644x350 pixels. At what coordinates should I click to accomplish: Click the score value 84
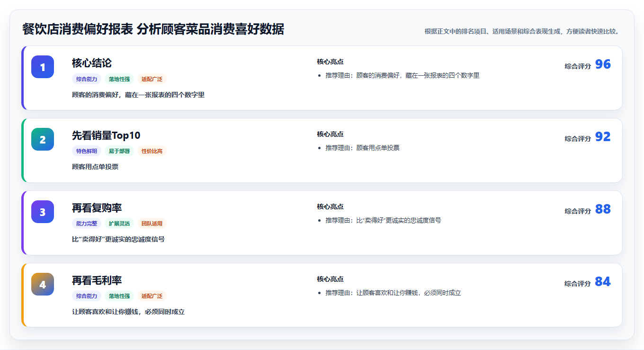click(x=603, y=282)
